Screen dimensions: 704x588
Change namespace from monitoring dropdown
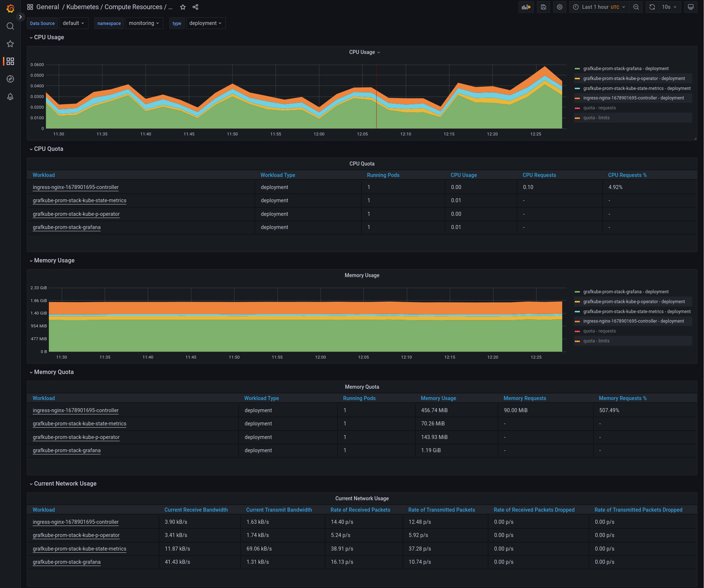[144, 23]
